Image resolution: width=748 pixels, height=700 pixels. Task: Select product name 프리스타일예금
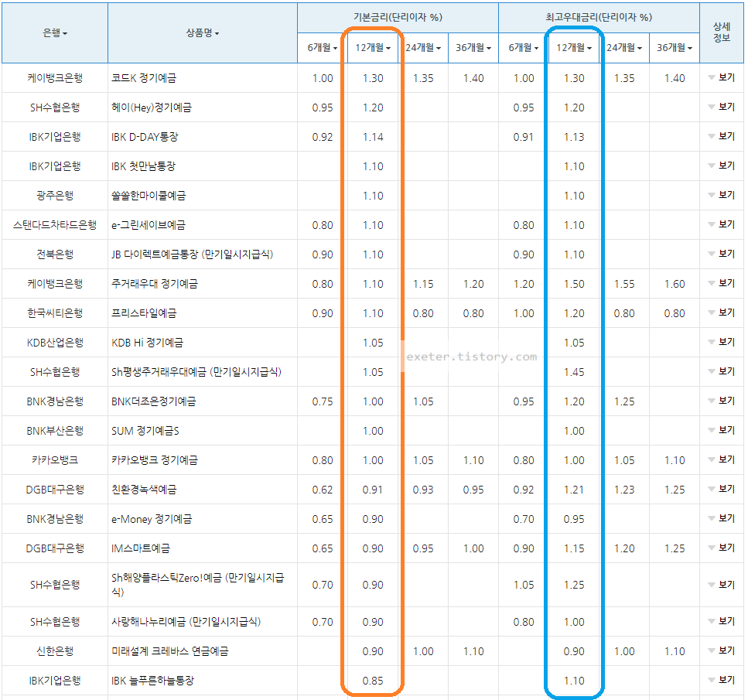pyautogui.click(x=144, y=313)
